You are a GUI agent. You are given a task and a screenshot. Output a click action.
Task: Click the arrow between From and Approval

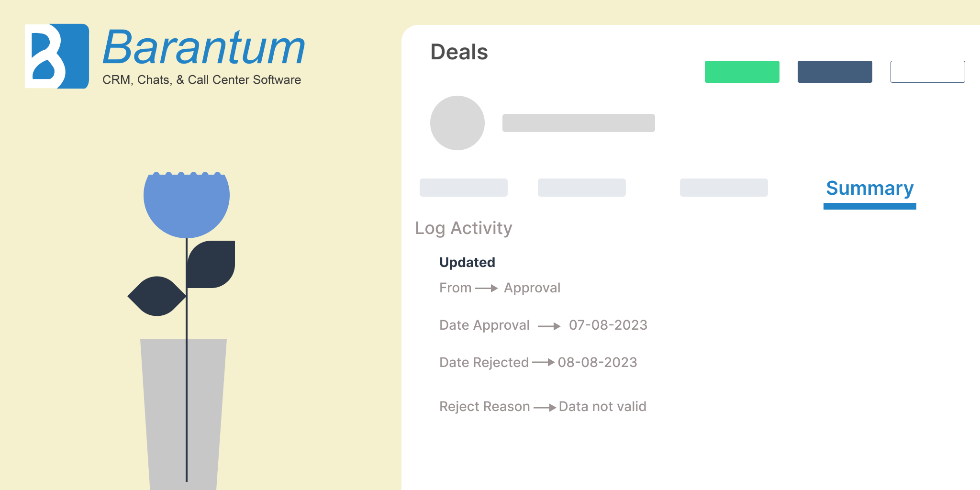(x=487, y=288)
